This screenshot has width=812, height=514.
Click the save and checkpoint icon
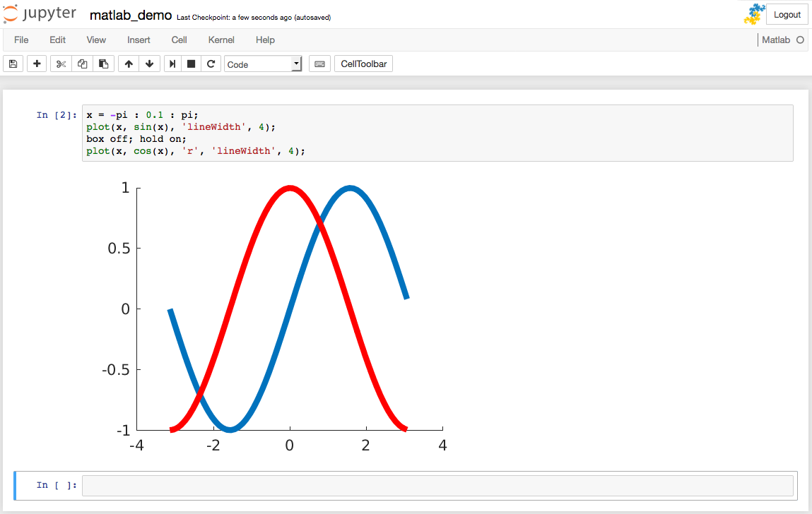[x=13, y=64]
